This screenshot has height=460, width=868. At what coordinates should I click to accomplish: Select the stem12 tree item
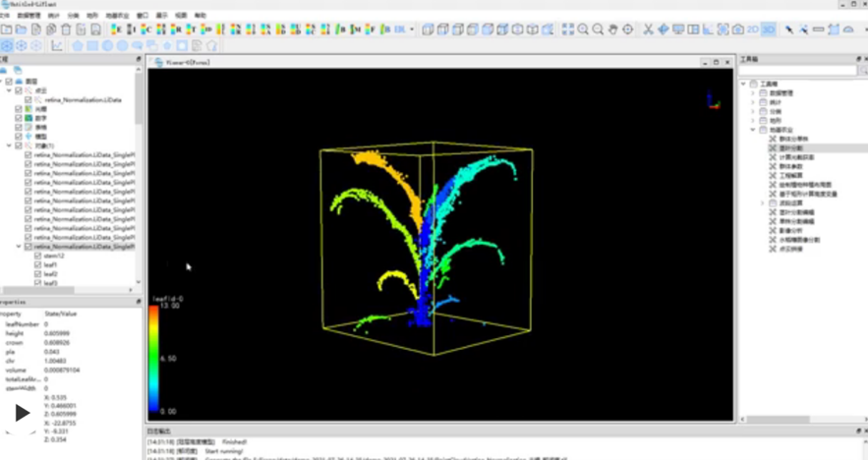54,256
